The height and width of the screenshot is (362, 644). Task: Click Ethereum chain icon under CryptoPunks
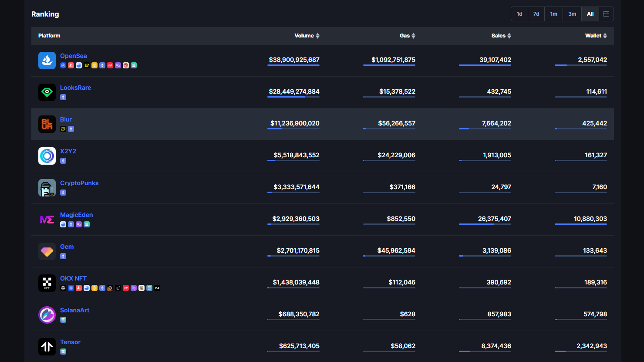click(x=63, y=193)
